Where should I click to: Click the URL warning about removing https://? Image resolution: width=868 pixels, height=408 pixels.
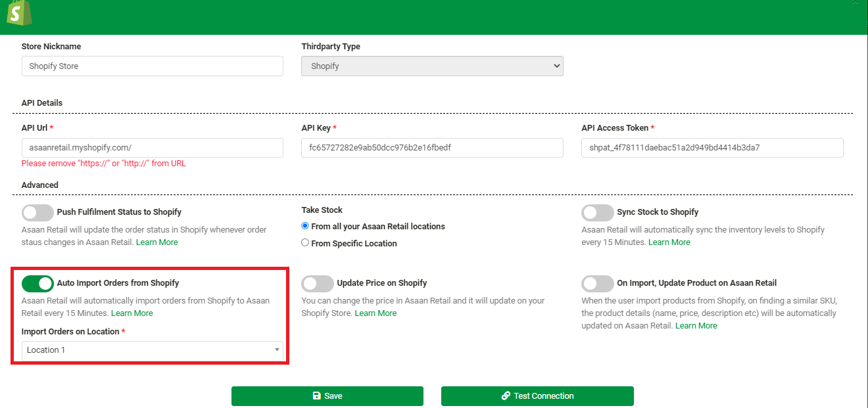click(x=104, y=164)
